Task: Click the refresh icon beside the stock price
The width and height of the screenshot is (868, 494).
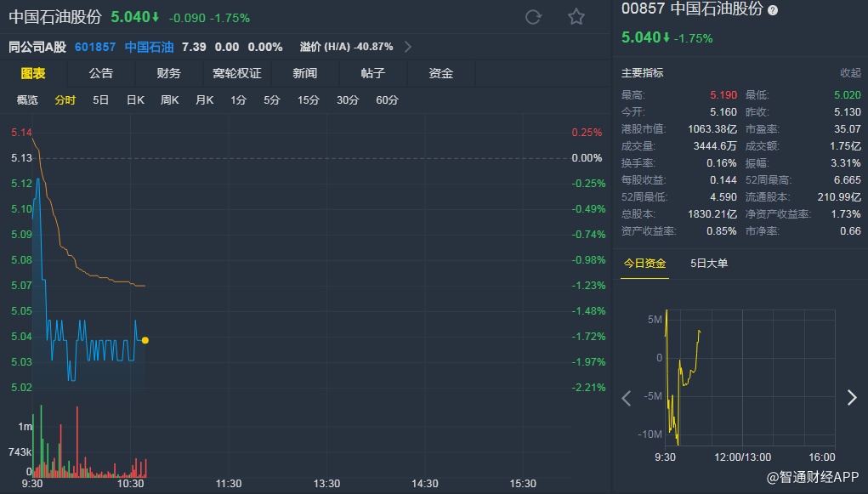Action: tap(534, 17)
